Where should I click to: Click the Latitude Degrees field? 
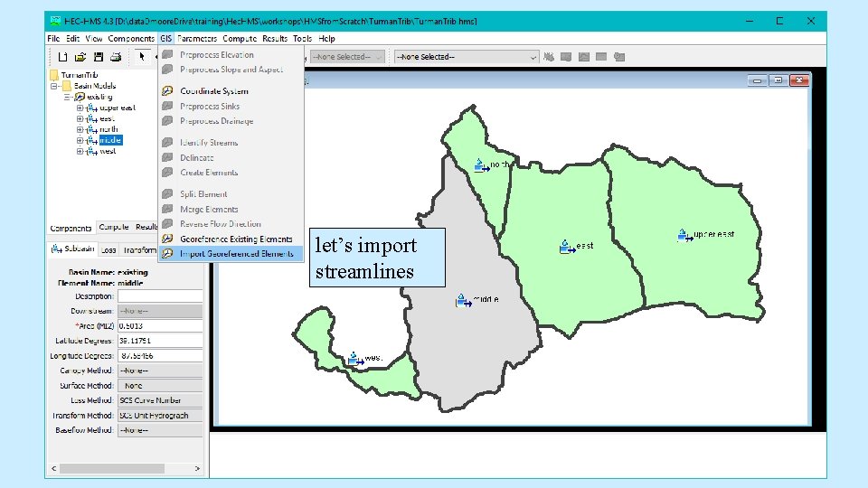click(x=160, y=341)
